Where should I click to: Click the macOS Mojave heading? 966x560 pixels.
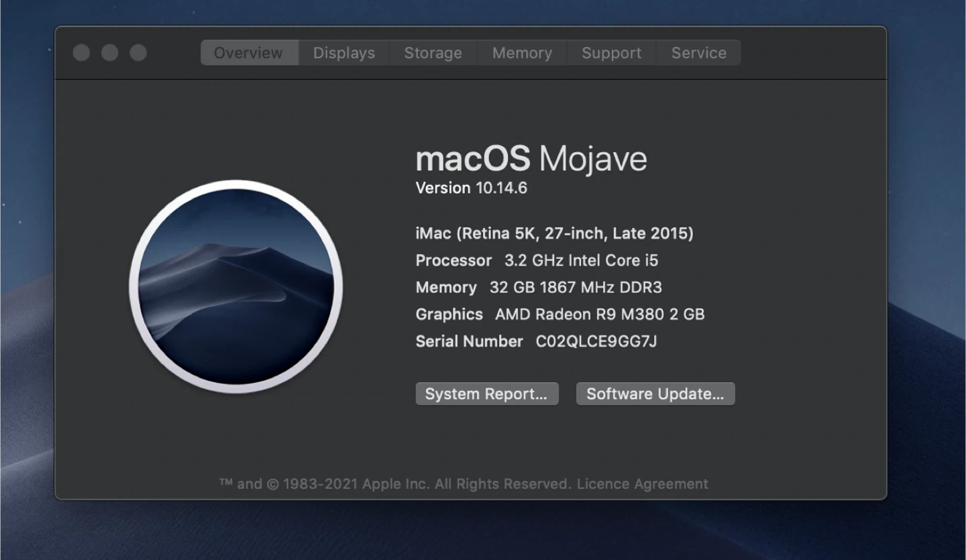coord(531,159)
